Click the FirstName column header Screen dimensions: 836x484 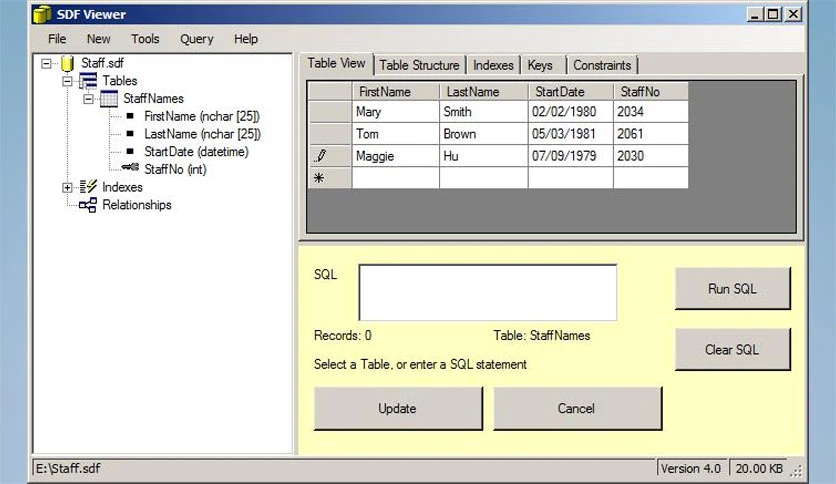click(396, 92)
